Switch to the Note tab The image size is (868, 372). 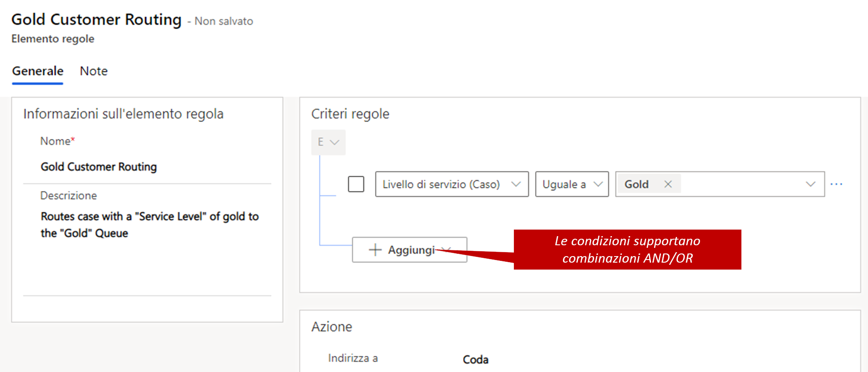[94, 71]
